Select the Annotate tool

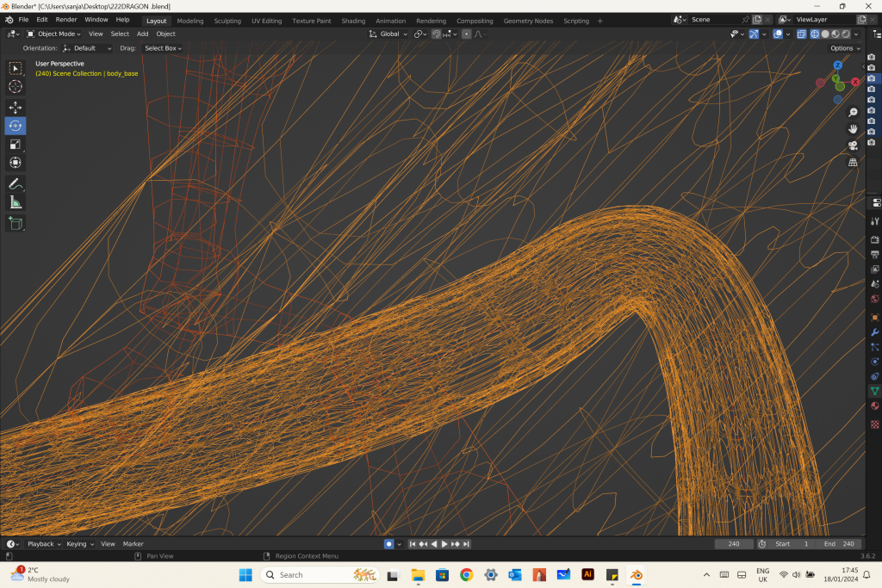tap(16, 184)
